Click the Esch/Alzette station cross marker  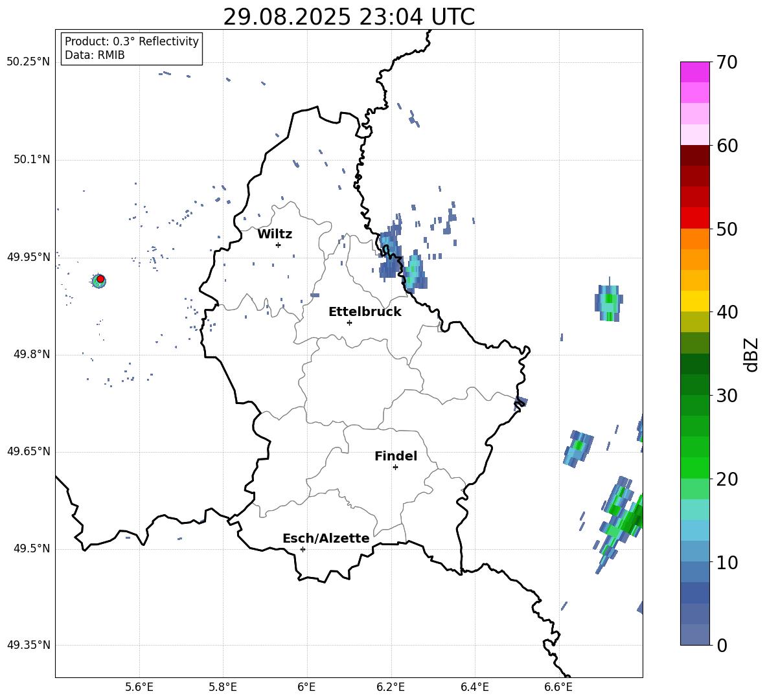pos(303,549)
